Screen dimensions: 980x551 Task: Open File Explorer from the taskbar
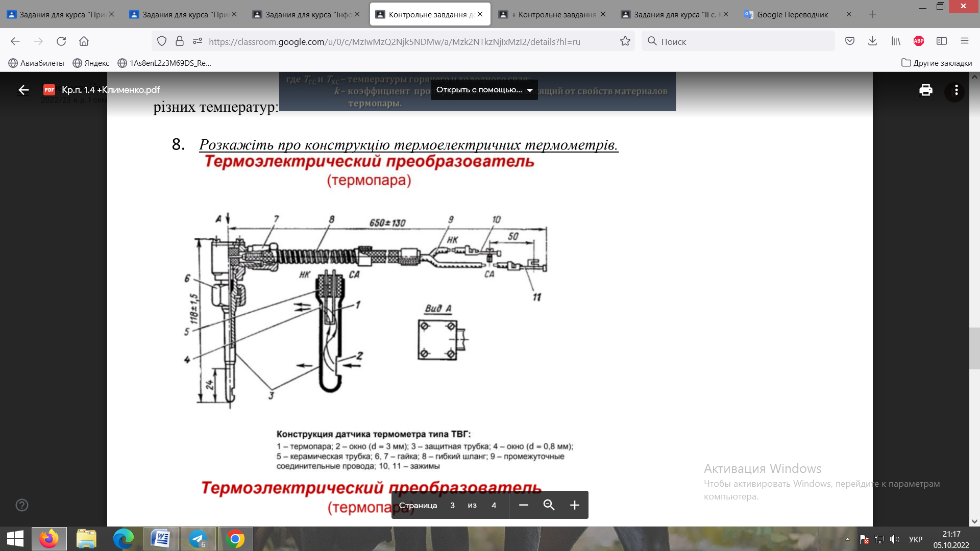(x=86, y=539)
